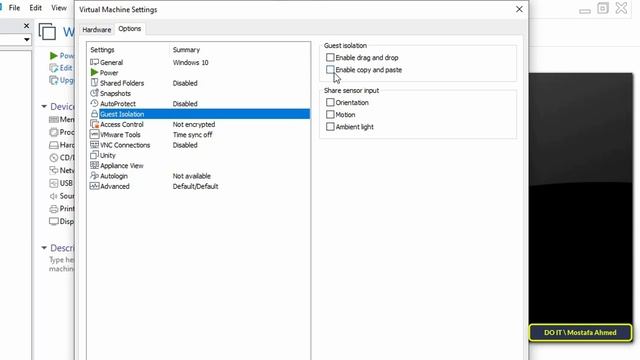This screenshot has width=640, height=360.
Task: Click the Default/Default summary value
Action: tap(196, 186)
